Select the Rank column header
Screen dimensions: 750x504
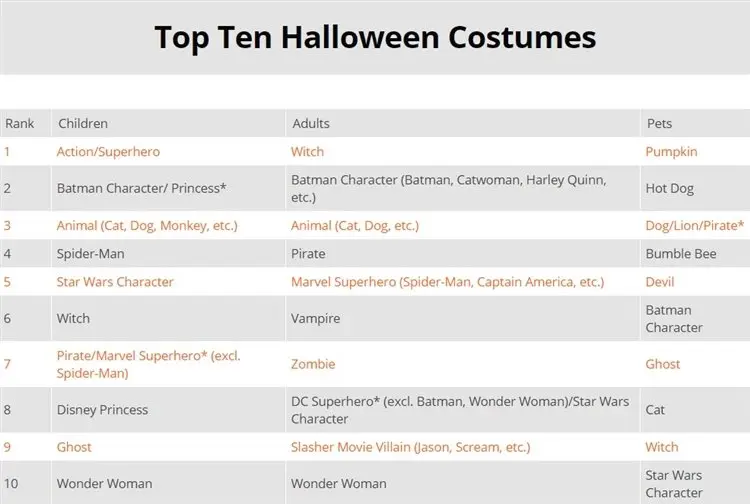click(20, 123)
